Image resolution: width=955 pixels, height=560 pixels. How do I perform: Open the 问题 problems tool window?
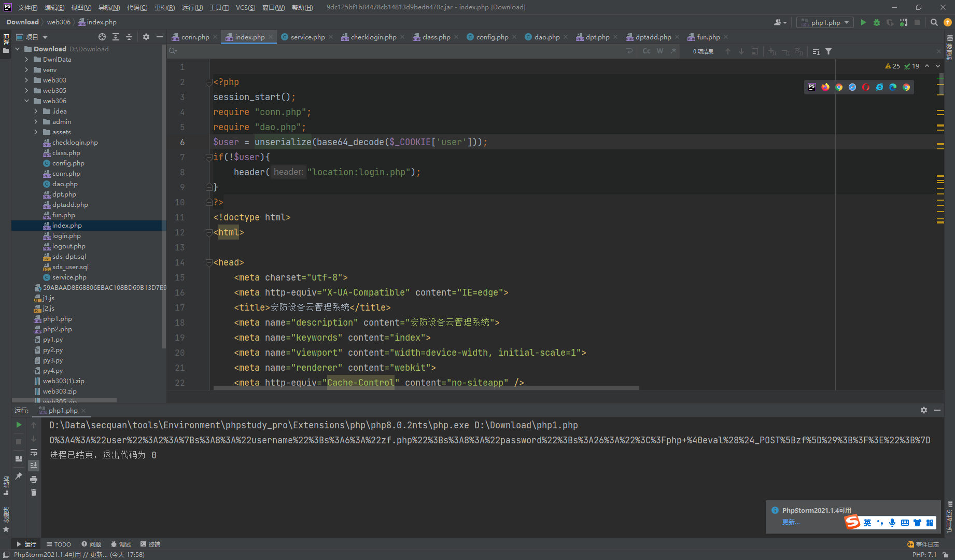click(x=91, y=544)
